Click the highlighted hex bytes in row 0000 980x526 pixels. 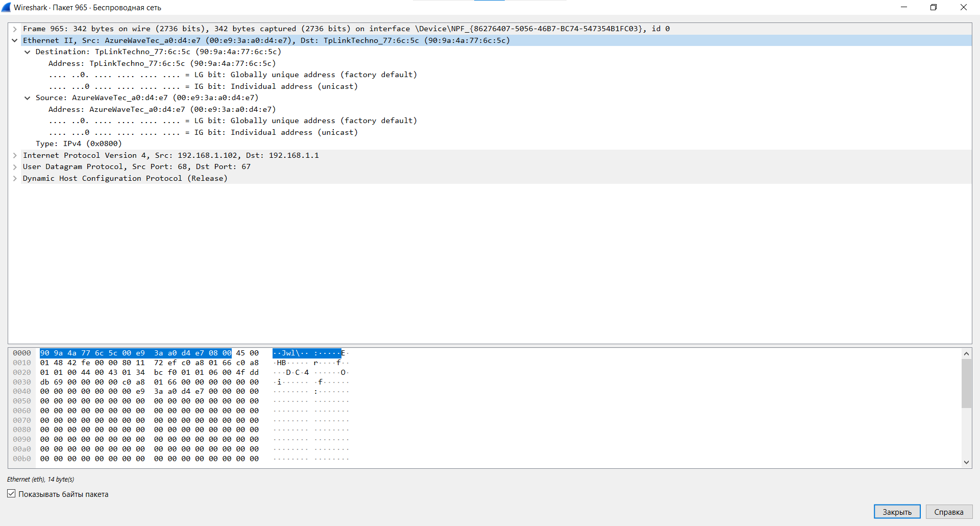(136, 353)
